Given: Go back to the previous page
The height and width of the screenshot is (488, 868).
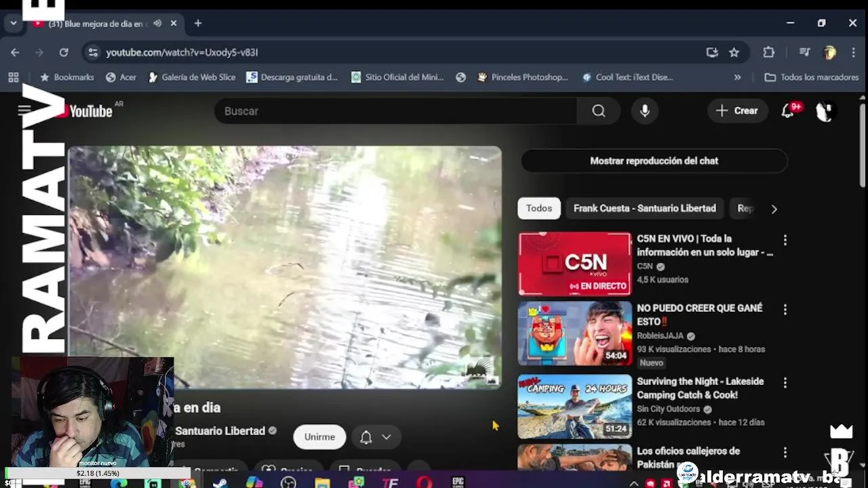Looking at the screenshot, I should (15, 52).
